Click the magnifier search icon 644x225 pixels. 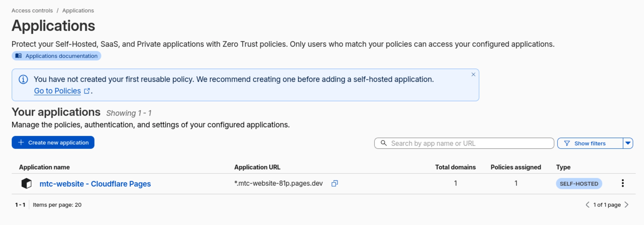tap(384, 143)
